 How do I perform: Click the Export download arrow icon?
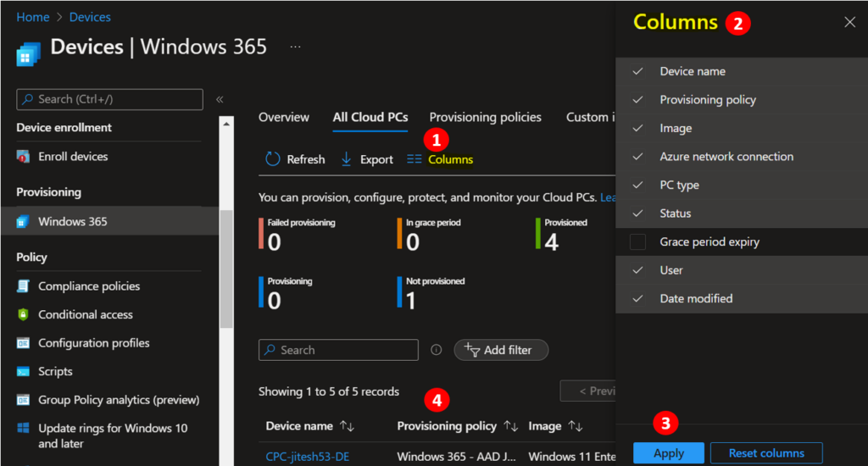coord(346,159)
